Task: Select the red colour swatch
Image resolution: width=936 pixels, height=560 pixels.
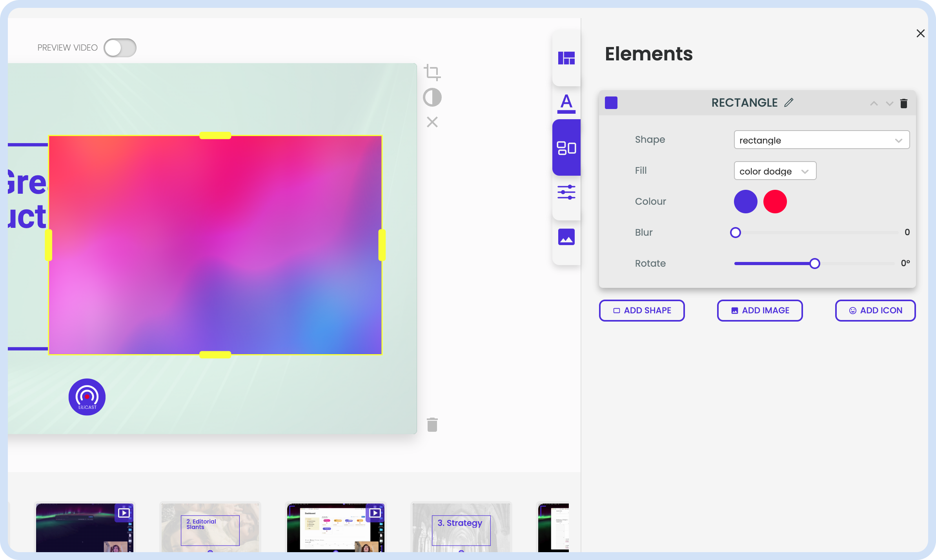Action: [775, 202]
